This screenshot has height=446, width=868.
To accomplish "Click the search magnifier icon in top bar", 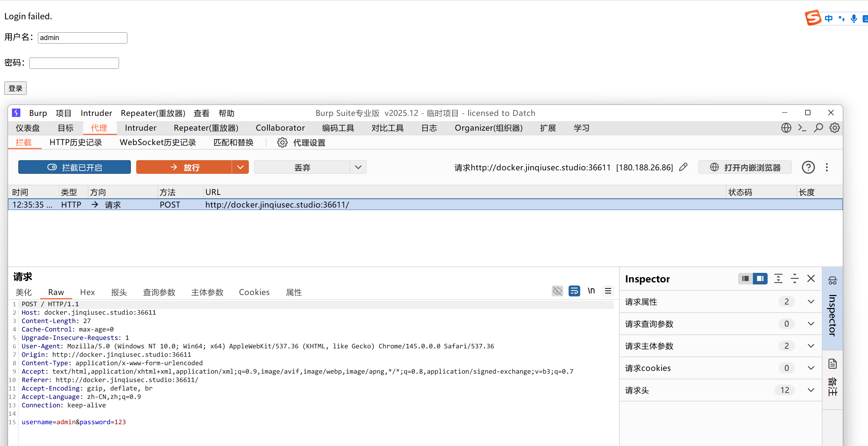I will click(819, 128).
